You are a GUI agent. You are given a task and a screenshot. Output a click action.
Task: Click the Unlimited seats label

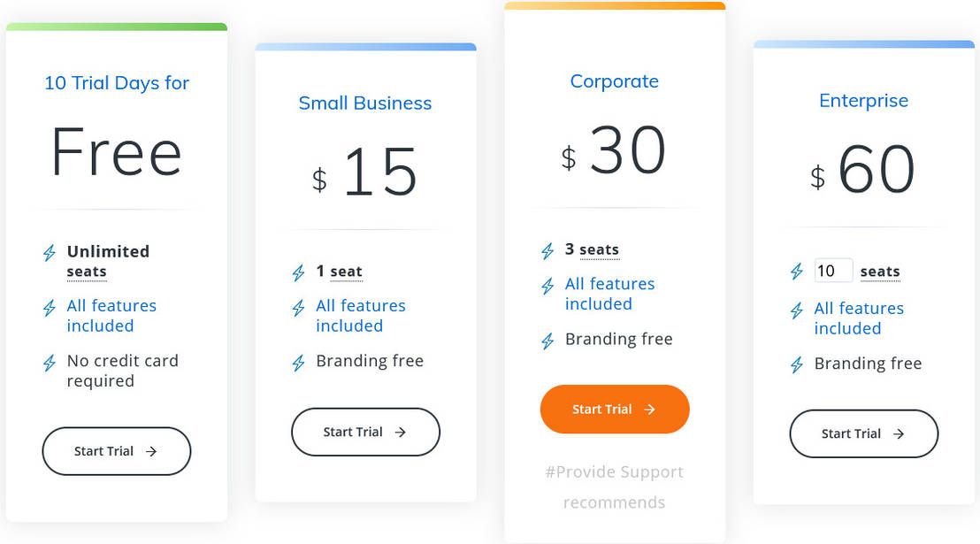(108, 261)
